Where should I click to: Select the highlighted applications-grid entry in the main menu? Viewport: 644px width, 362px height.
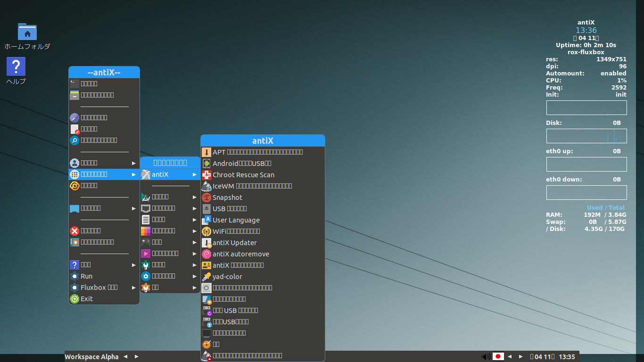[104, 174]
